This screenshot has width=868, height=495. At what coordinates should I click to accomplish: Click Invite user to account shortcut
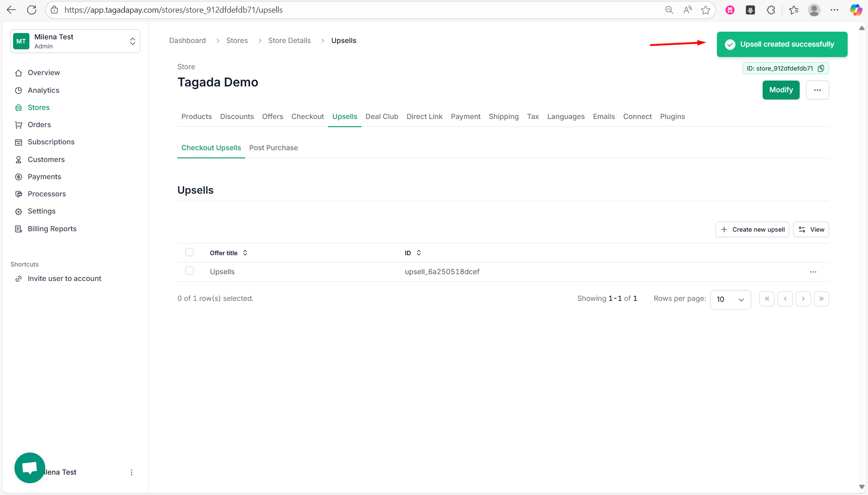(x=64, y=278)
